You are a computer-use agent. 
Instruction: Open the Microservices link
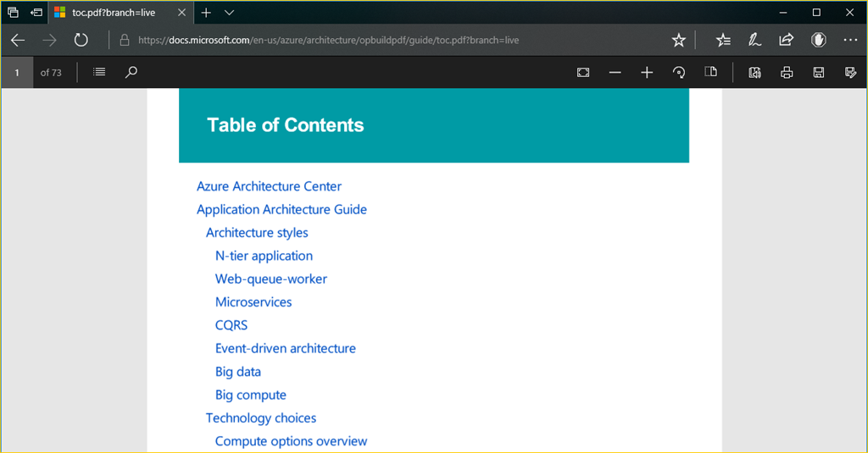253,302
